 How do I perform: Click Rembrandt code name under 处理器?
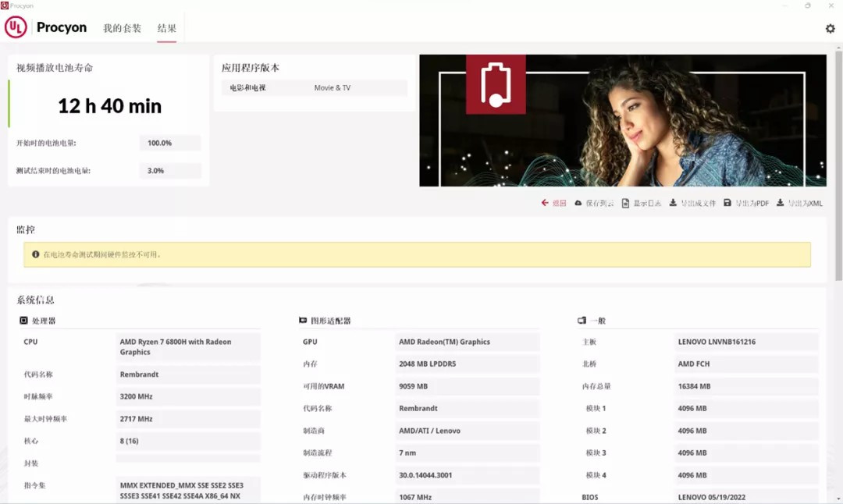(188, 374)
